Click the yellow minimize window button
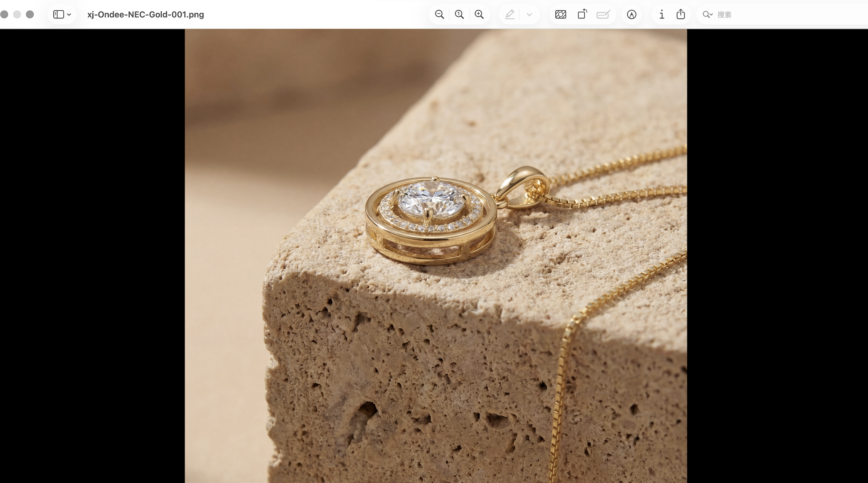Image resolution: width=868 pixels, height=483 pixels. click(x=17, y=14)
